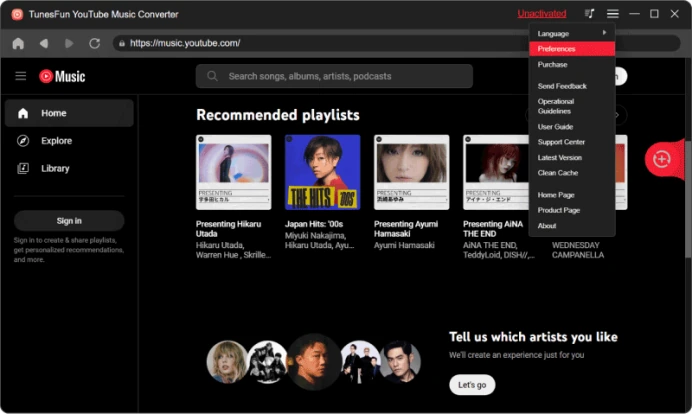The image size is (692, 415).
Task: Click the Presenting Hikaru Utada title
Action: click(229, 229)
